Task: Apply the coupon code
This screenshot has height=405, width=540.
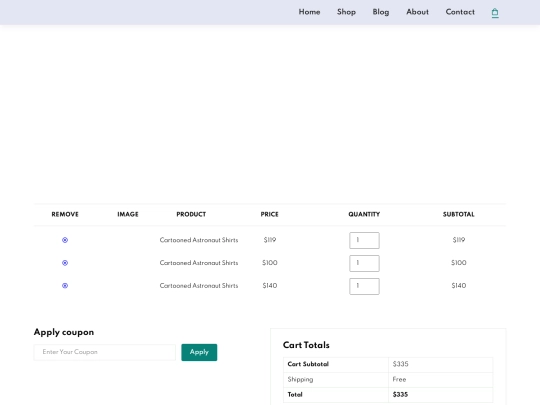Action: point(199,352)
